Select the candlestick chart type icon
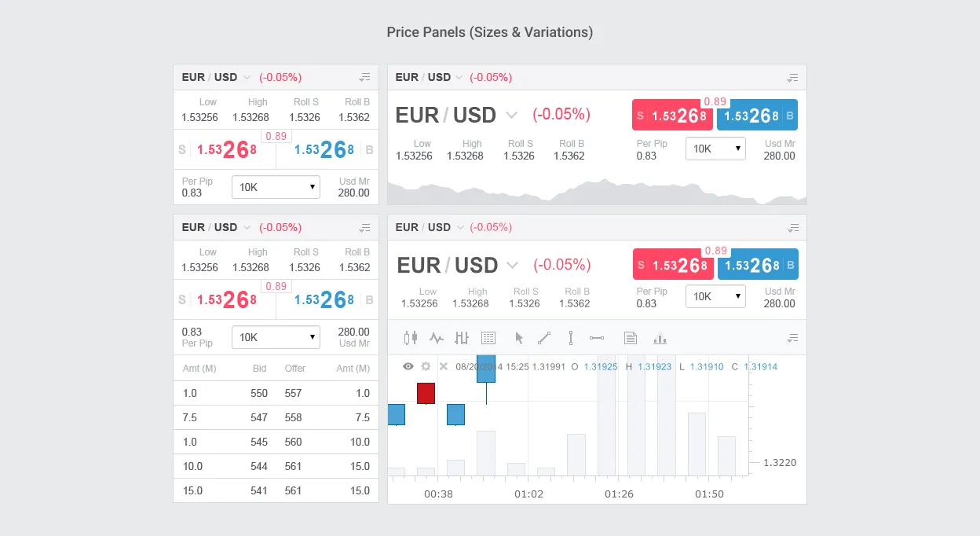Viewport: 980px width, 536px height. pyautogui.click(x=410, y=338)
